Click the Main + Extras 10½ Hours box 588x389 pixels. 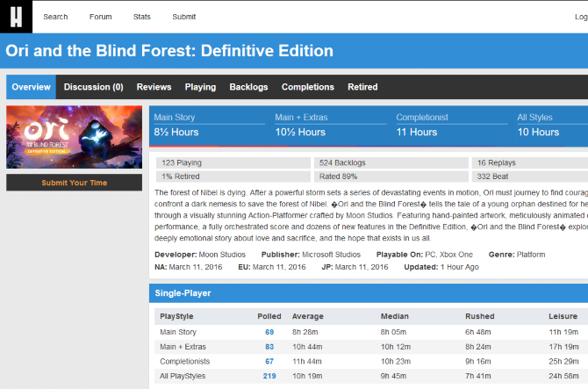coord(331,126)
